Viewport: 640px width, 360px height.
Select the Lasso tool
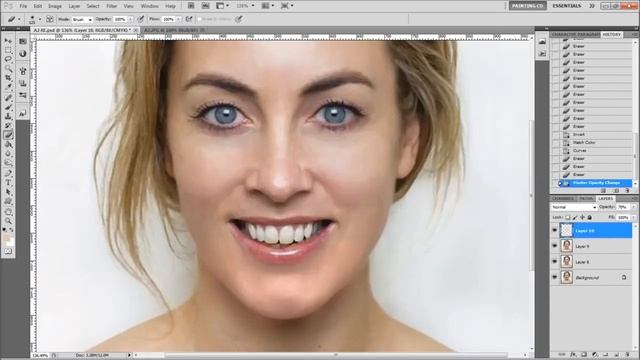[x=8, y=59]
